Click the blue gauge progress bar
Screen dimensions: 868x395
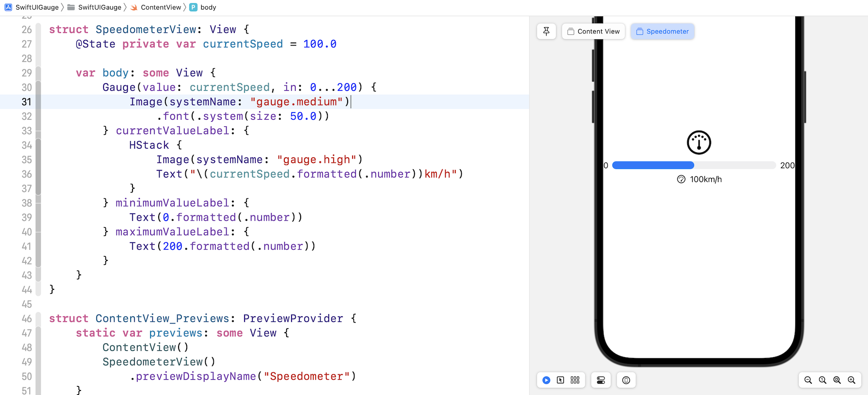pyautogui.click(x=653, y=165)
